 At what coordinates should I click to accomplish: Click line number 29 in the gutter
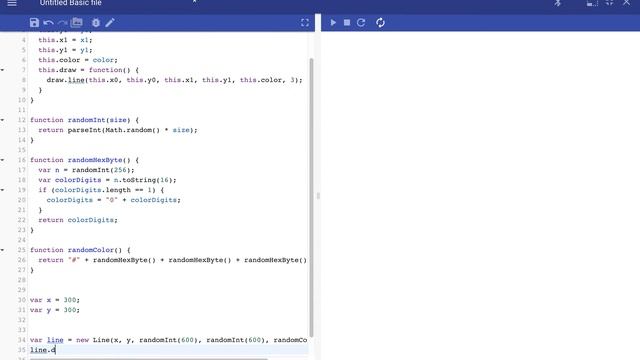click(22, 290)
